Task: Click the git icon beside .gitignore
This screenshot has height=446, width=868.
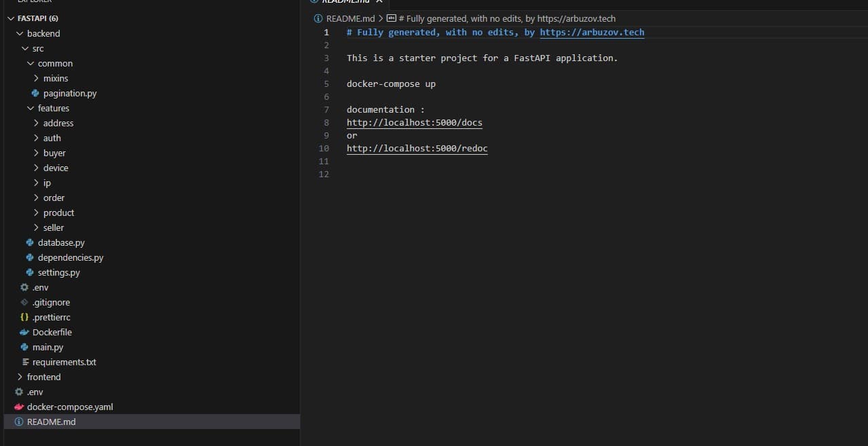Action: point(24,302)
